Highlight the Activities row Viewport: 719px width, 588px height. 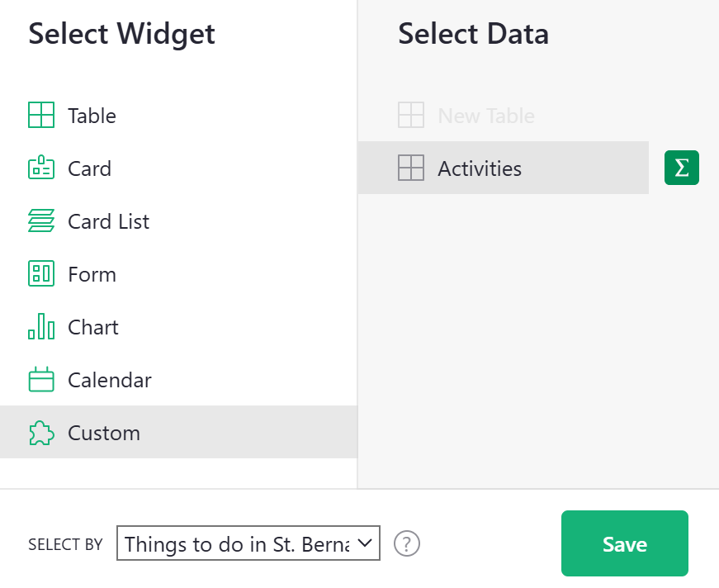(504, 168)
